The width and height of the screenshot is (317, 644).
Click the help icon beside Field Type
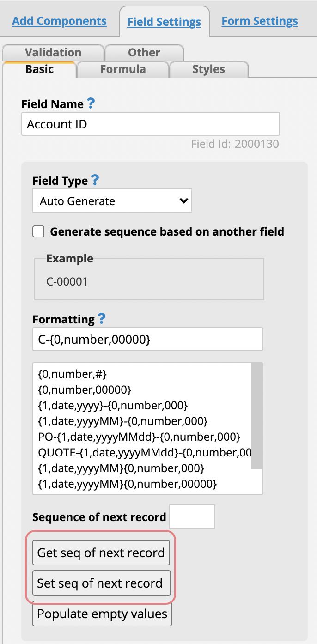(x=95, y=179)
